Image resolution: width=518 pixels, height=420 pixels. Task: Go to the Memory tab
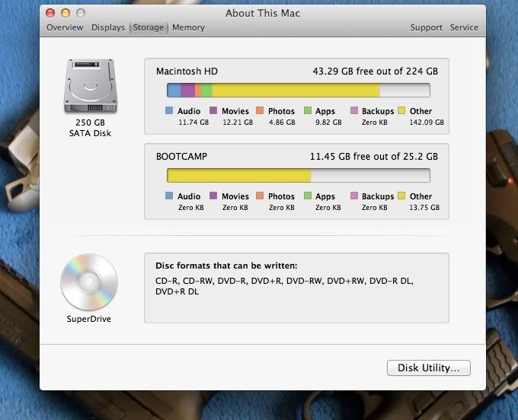188,27
